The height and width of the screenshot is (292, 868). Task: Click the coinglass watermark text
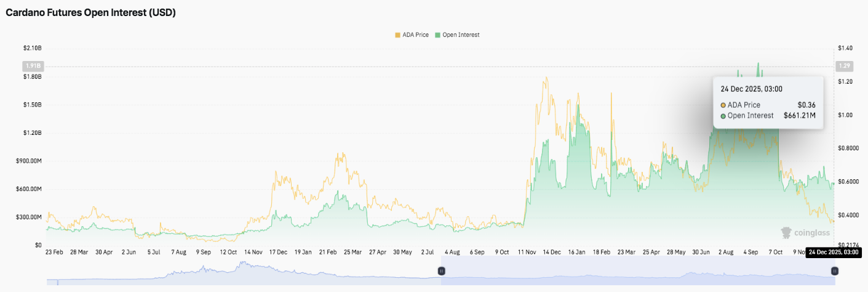point(812,233)
